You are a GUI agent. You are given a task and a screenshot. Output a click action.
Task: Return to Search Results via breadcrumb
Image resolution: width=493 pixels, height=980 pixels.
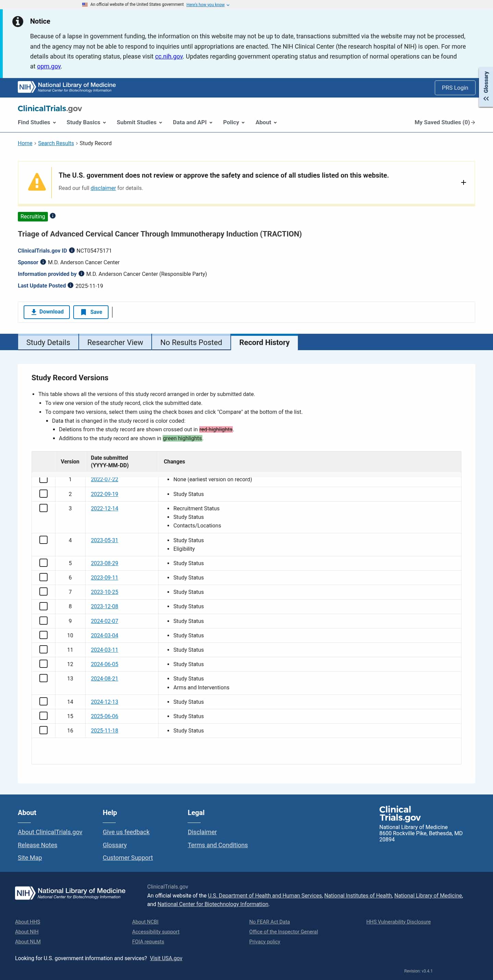[x=56, y=143]
